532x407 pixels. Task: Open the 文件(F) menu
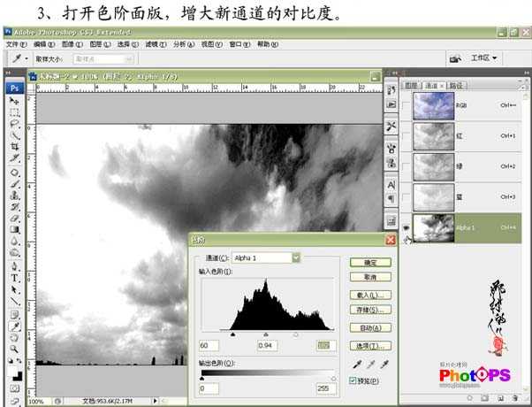16,44
